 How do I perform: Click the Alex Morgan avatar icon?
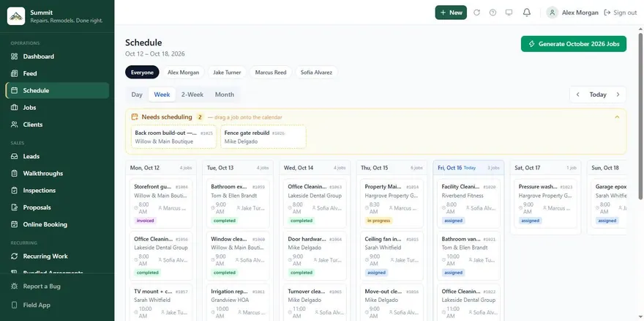point(553,12)
